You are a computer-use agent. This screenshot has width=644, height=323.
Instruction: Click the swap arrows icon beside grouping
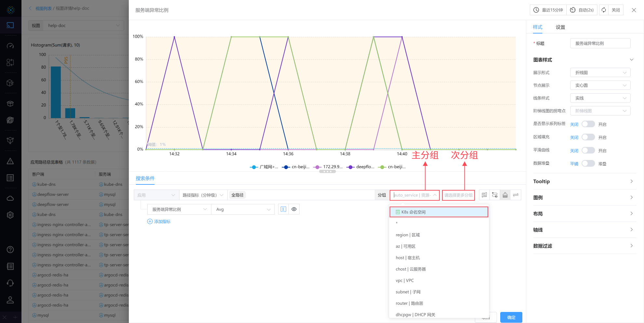click(516, 195)
